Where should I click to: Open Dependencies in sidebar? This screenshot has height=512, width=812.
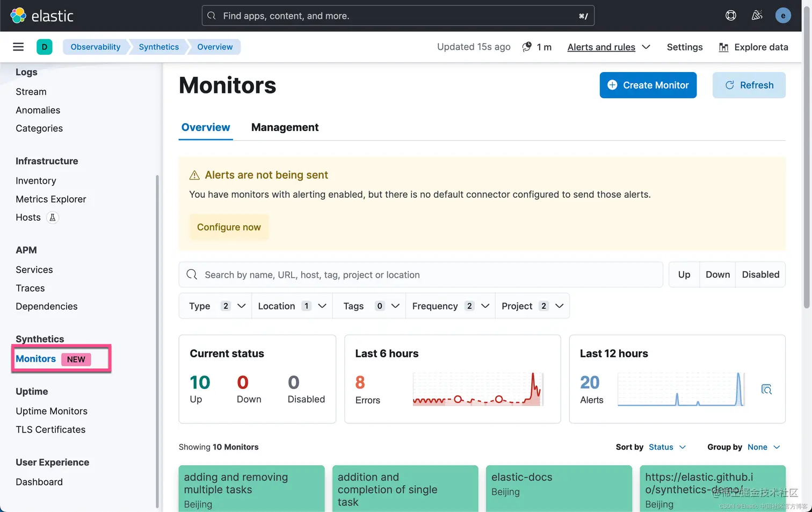click(47, 306)
